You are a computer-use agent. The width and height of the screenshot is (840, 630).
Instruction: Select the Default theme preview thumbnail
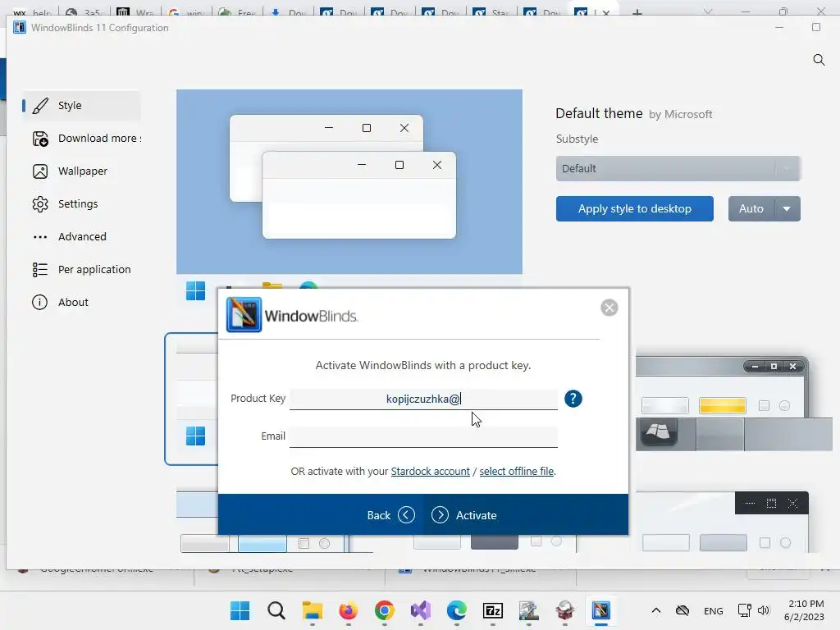(x=191, y=399)
